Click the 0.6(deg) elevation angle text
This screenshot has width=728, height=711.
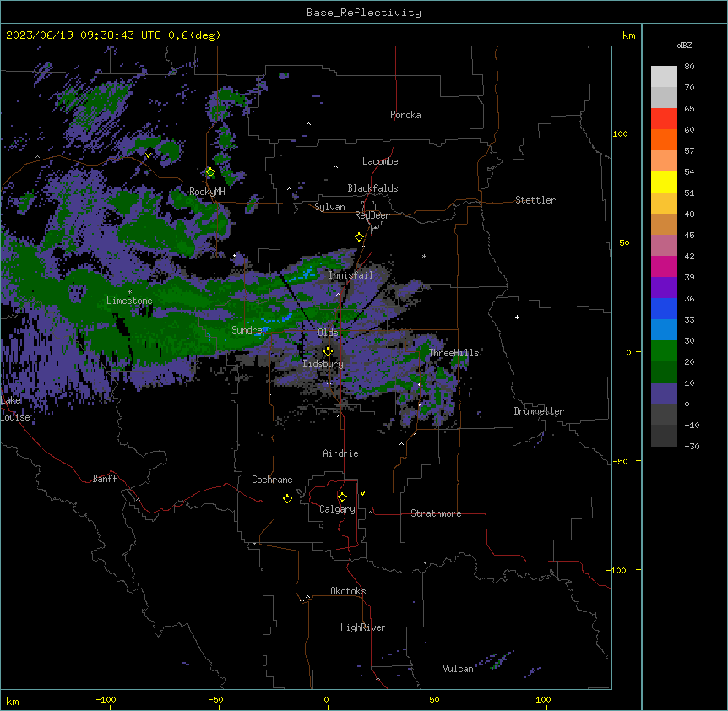(x=194, y=35)
